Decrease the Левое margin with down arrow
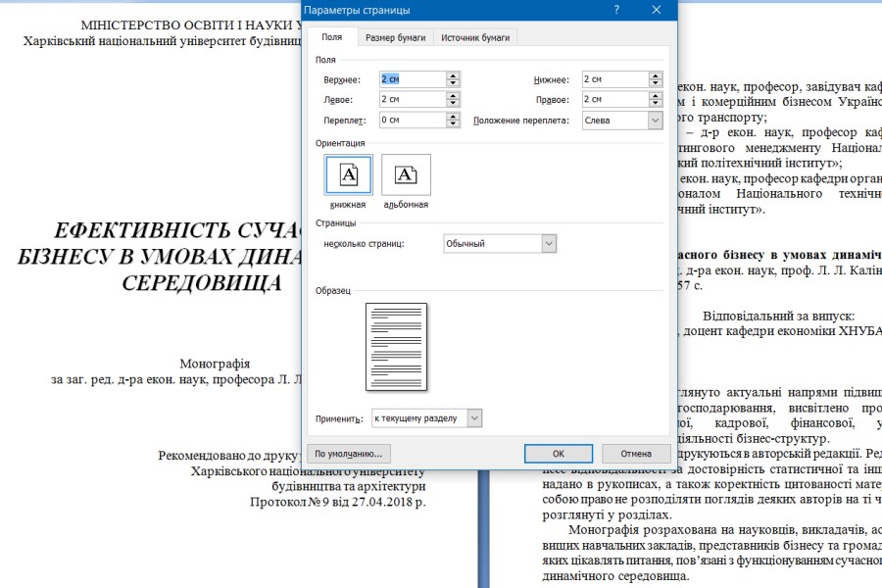 tap(453, 104)
